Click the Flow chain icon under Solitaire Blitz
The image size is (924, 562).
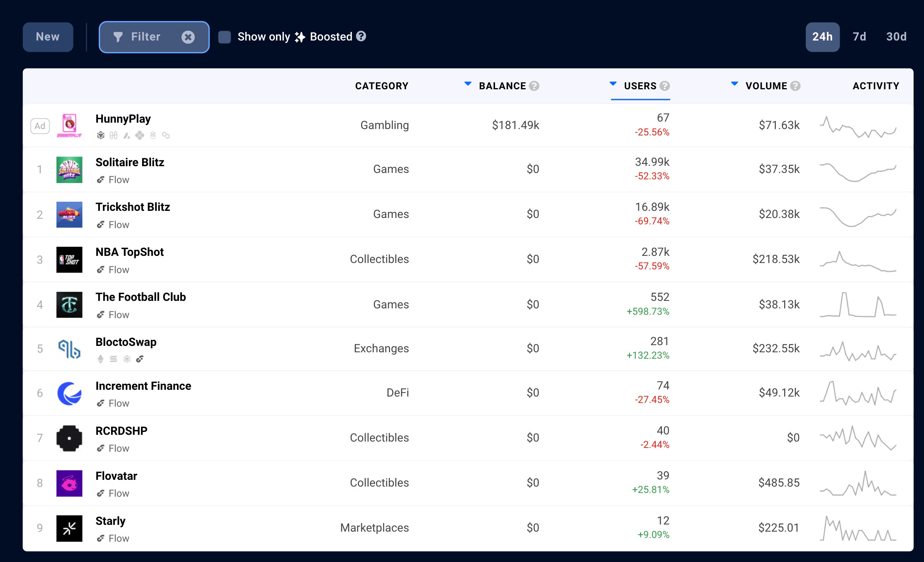tap(100, 180)
